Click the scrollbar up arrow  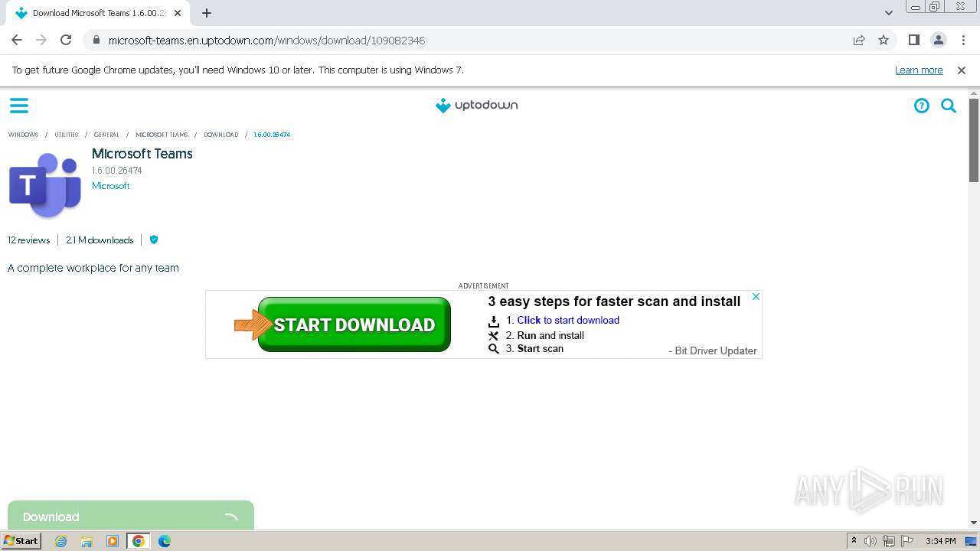[x=974, y=93]
